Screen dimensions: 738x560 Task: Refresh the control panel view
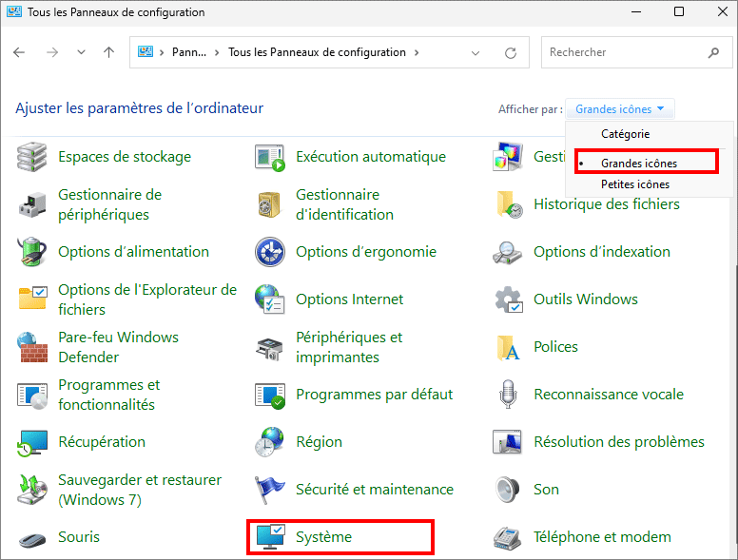point(511,52)
